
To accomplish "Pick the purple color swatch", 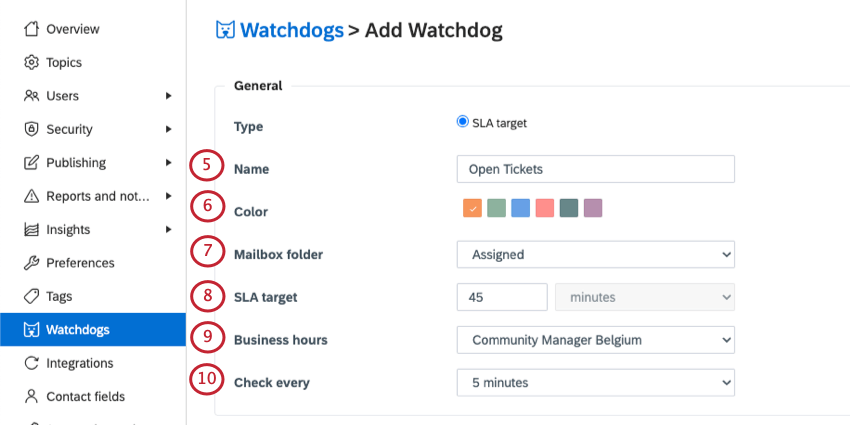I will pyautogui.click(x=593, y=208).
